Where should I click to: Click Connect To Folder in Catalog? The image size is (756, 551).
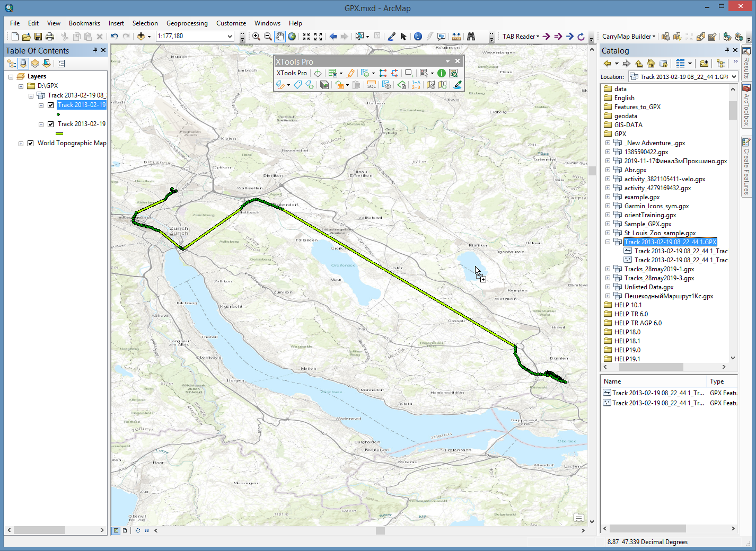click(704, 64)
